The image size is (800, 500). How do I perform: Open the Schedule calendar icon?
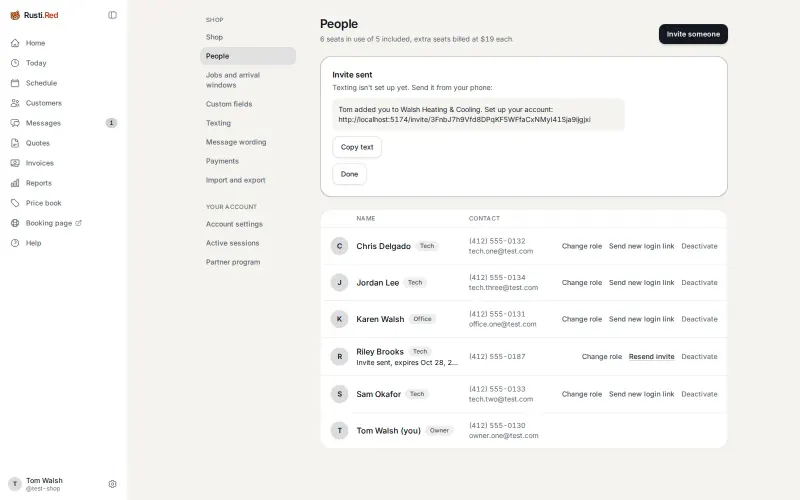click(x=15, y=83)
